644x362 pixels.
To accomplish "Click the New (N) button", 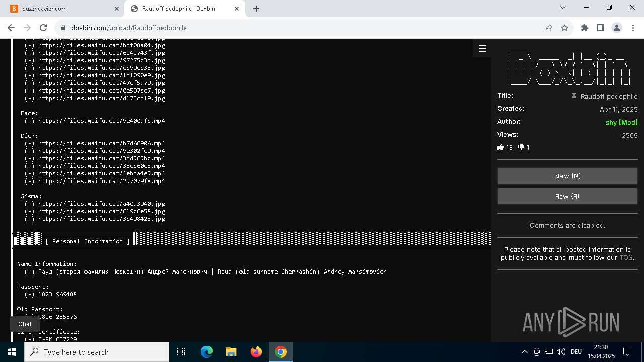I will click(567, 176).
